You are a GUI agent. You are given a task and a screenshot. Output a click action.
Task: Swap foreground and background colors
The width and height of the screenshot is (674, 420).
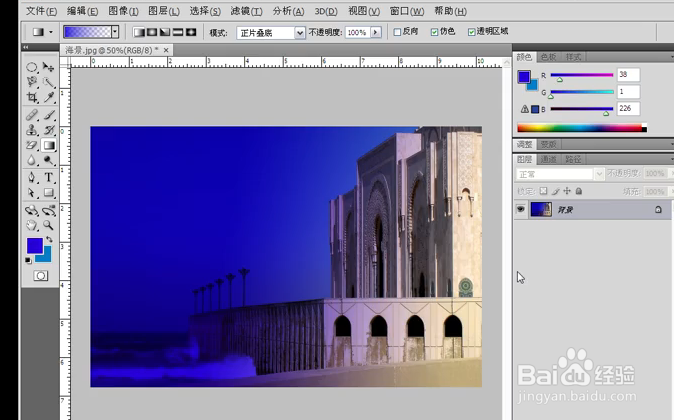pyautogui.click(x=49, y=239)
